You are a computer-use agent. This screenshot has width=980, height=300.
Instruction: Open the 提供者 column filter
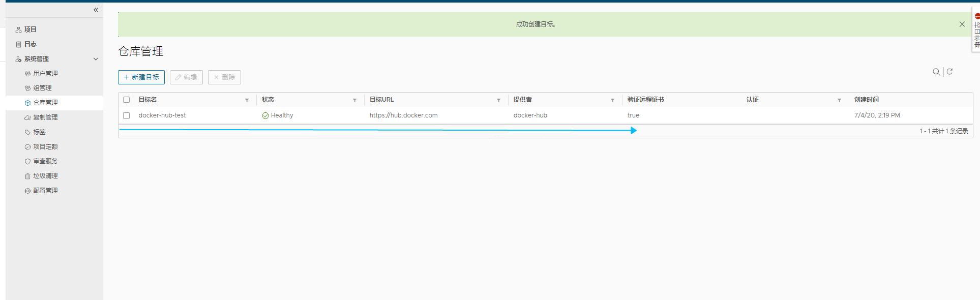(612, 100)
